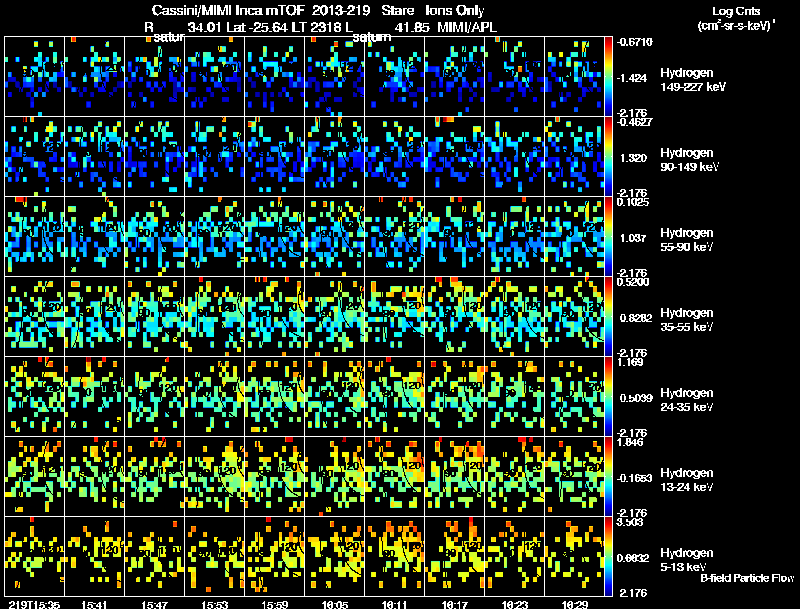The height and width of the screenshot is (609, 800).
Task: Click the '15:41' time axis label
Action: (94, 604)
